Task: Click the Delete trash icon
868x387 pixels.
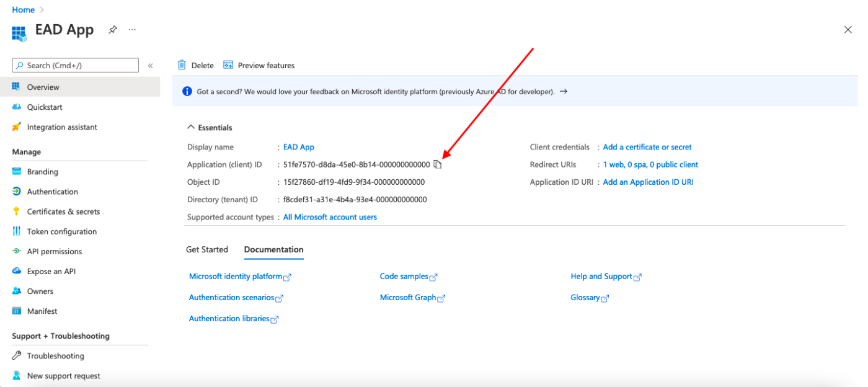Action: point(182,65)
